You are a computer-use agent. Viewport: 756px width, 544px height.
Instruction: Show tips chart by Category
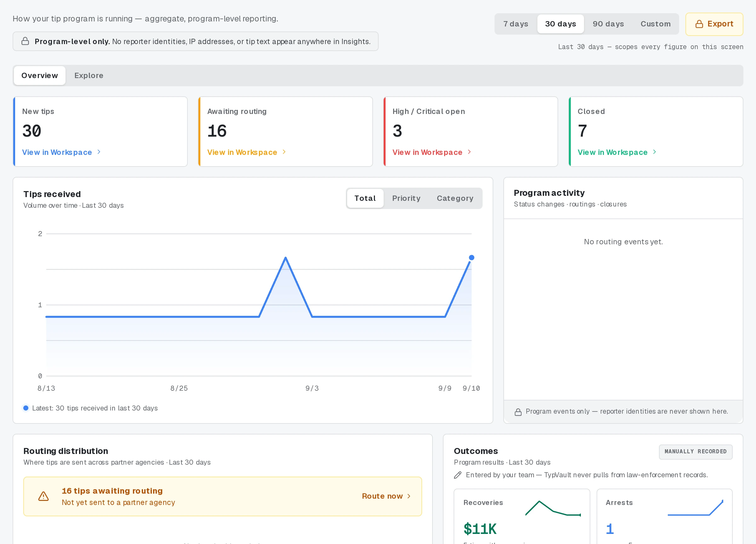[455, 199]
